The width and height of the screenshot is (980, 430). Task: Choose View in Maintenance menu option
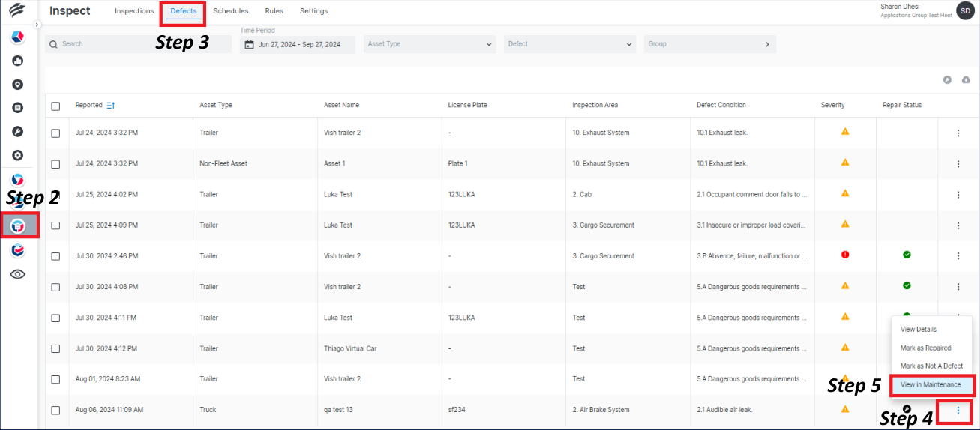931,384
